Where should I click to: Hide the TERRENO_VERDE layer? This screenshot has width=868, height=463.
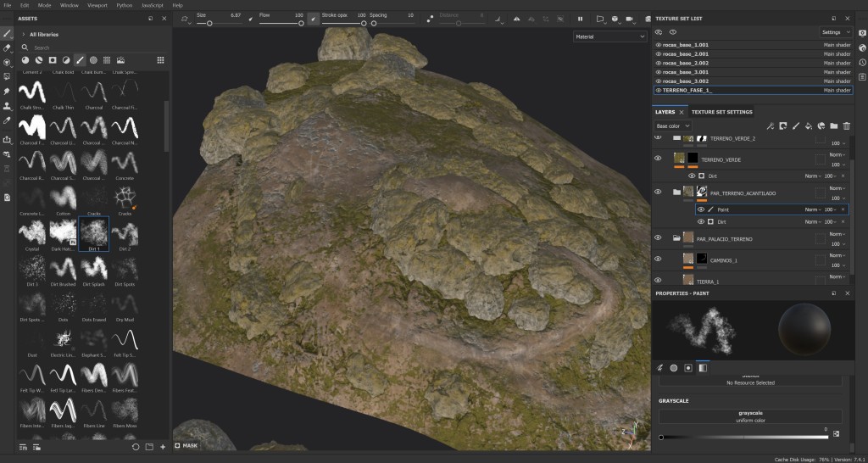point(658,158)
